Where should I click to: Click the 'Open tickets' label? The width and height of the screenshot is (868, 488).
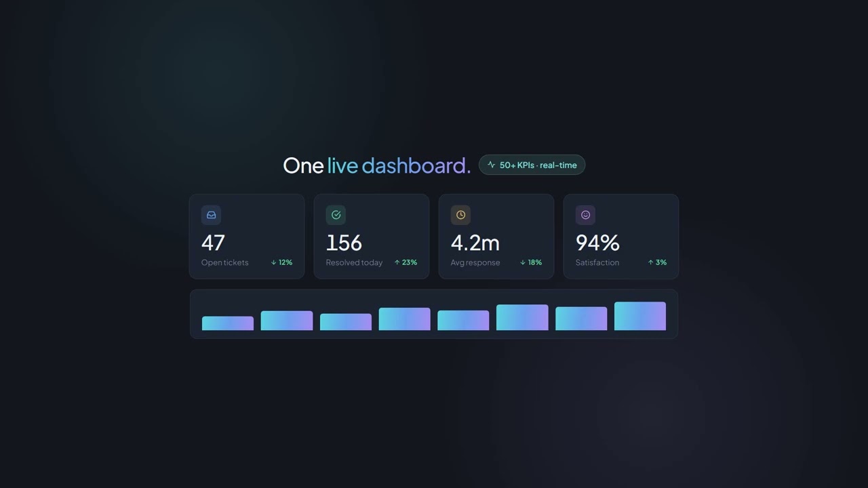coord(224,262)
